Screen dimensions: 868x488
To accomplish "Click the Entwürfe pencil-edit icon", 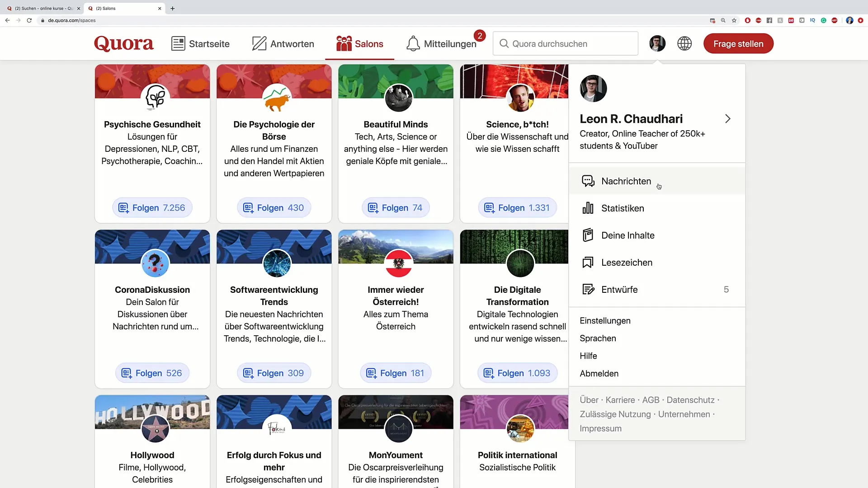I will (588, 290).
